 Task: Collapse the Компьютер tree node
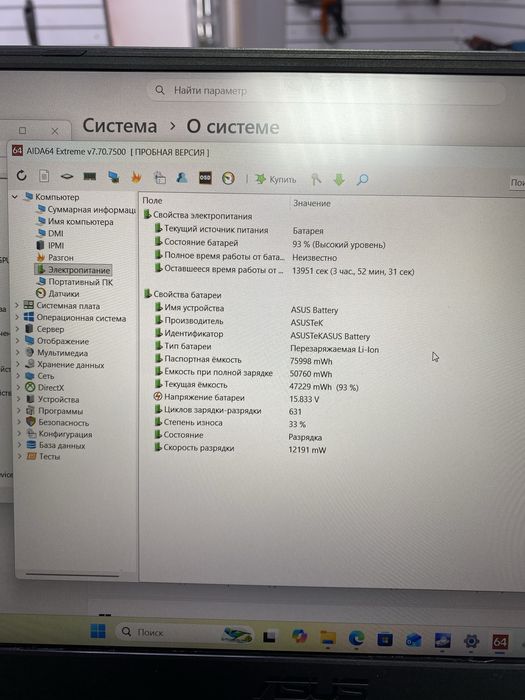click(15, 196)
